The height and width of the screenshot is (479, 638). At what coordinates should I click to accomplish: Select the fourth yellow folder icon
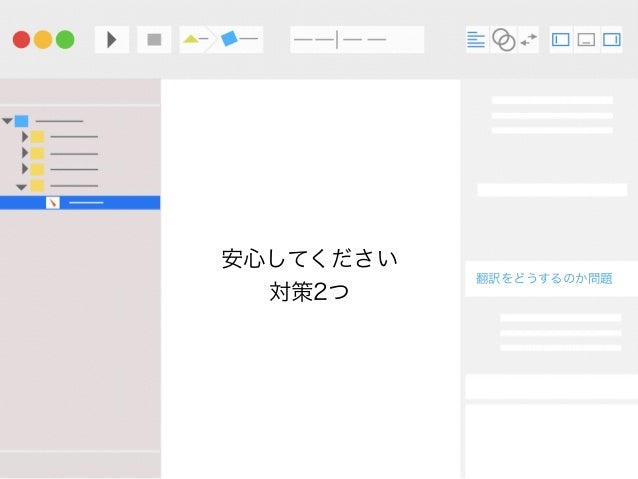tap(37, 186)
